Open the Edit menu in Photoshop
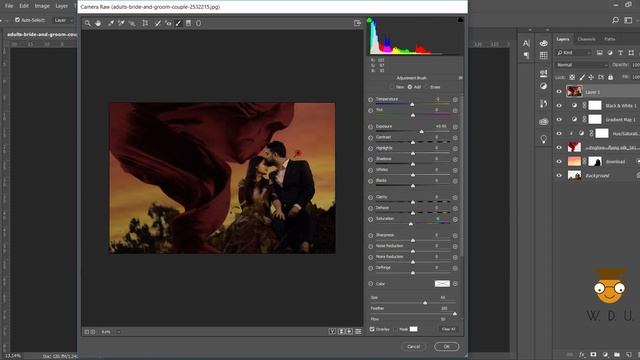The height and width of the screenshot is (360, 640). pyautogui.click(x=24, y=6)
